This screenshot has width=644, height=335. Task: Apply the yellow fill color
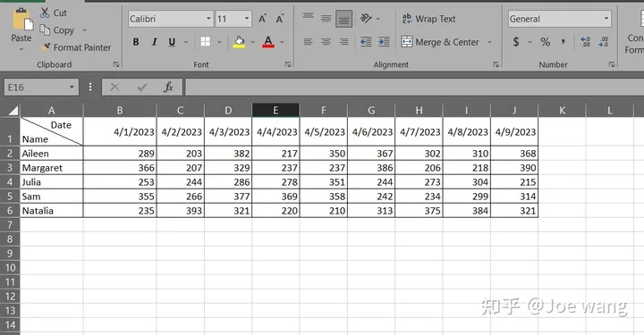239,42
